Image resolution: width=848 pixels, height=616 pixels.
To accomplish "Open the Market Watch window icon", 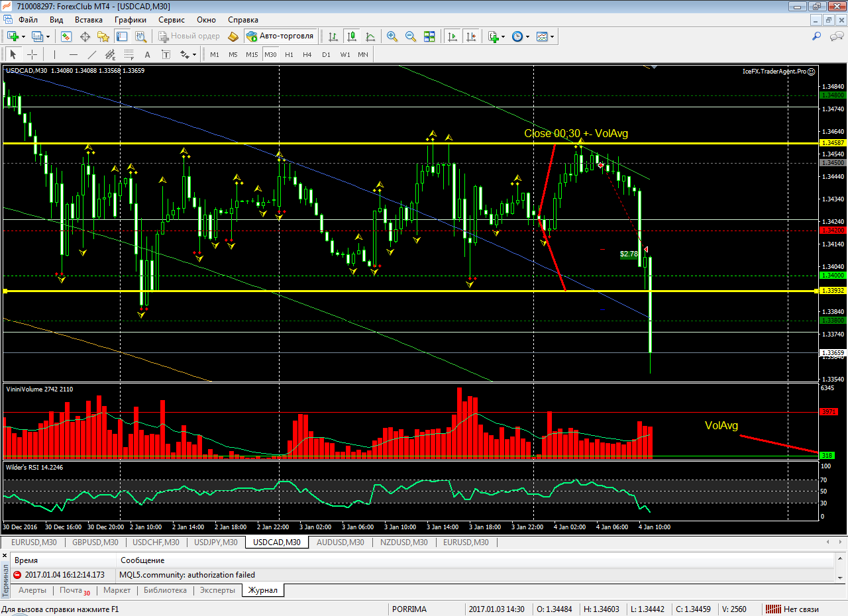I will [x=66, y=36].
